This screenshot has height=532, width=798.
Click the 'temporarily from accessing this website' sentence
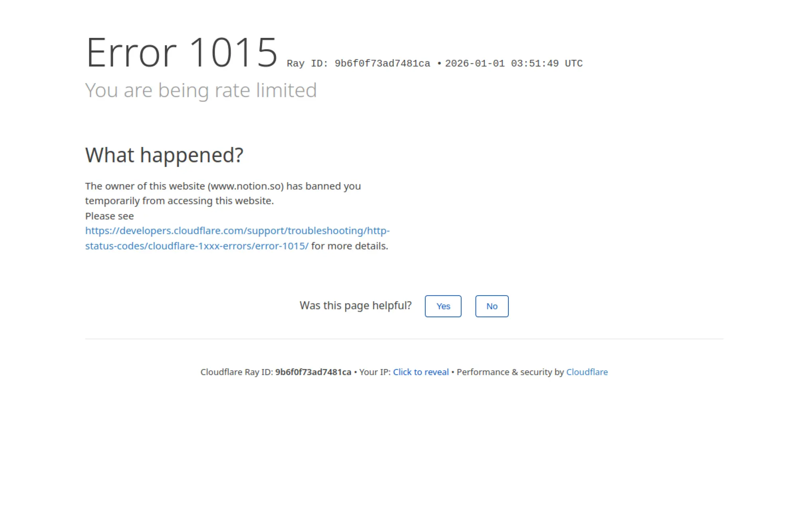click(179, 201)
